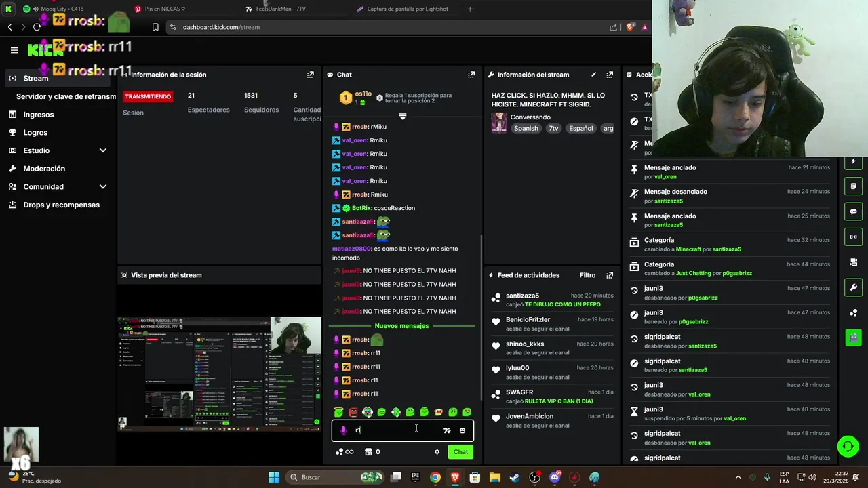Click the camera sidebar shortcut
868x488 pixels.
coord(853,262)
